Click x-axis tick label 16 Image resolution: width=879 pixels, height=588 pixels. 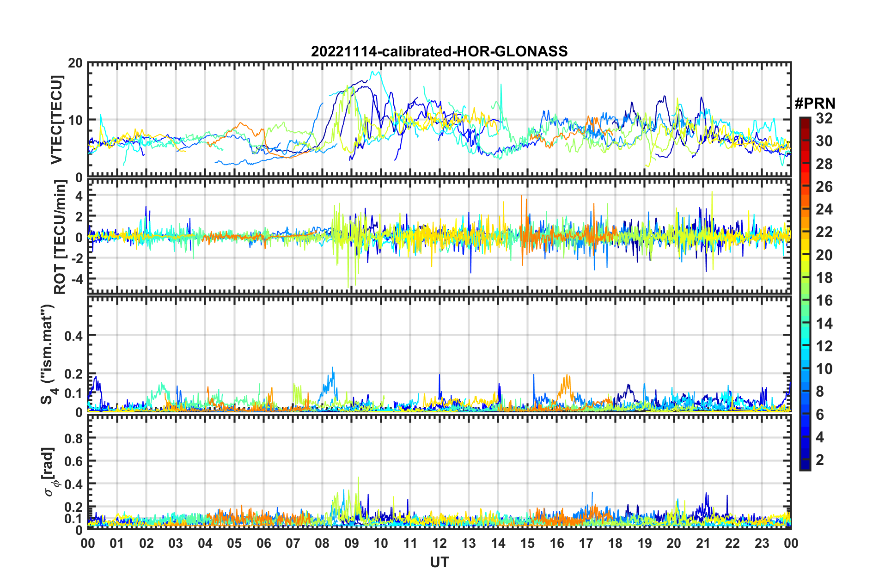pos(556,544)
